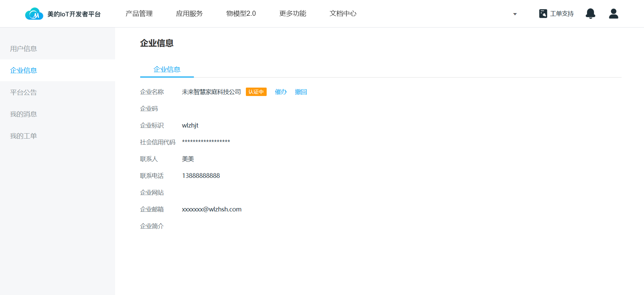Open 更多功能 menu
The image size is (644, 295).
pos(292,14)
